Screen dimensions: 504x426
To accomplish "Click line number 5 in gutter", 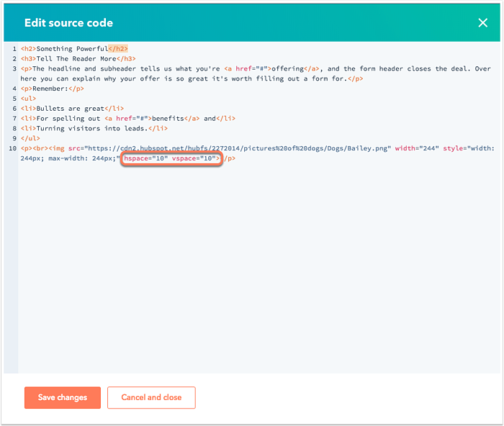I will tap(14, 99).
